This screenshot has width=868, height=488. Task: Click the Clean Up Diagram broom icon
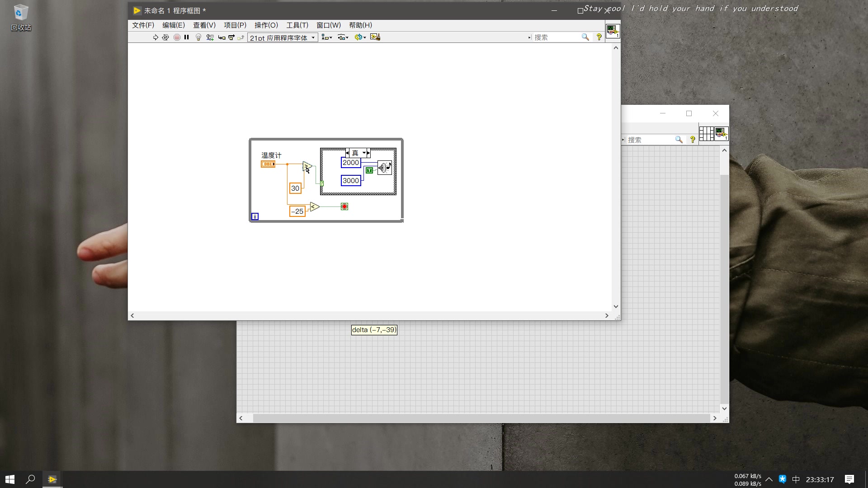point(375,38)
